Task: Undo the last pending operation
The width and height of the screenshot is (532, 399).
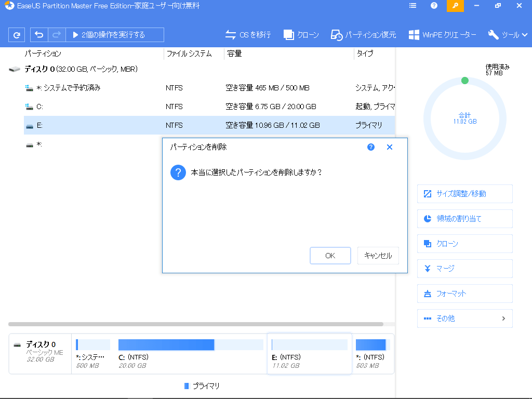Action: 39,35
